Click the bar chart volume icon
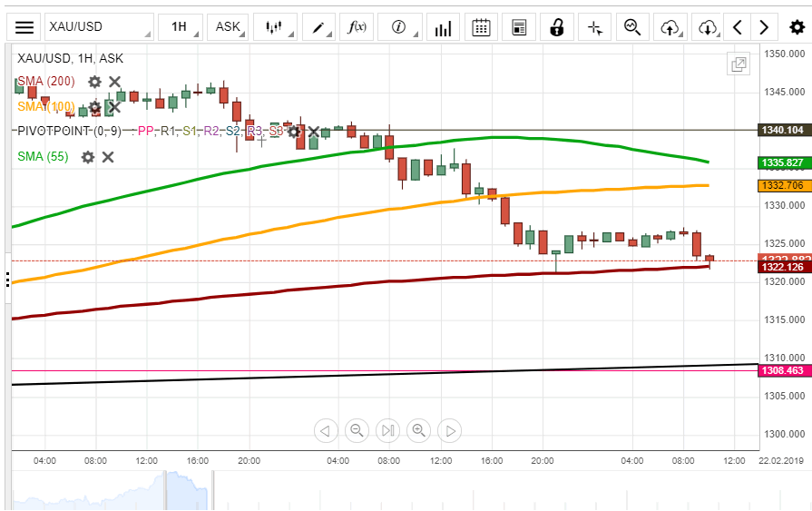The height and width of the screenshot is (511, 812). tap(444, 27)
